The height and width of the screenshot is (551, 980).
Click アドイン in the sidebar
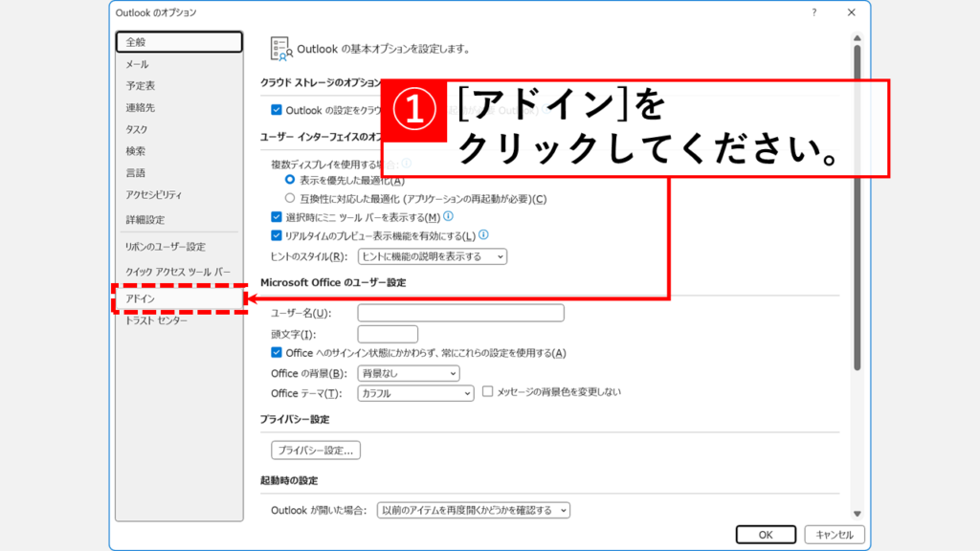[x=179, y=298]
